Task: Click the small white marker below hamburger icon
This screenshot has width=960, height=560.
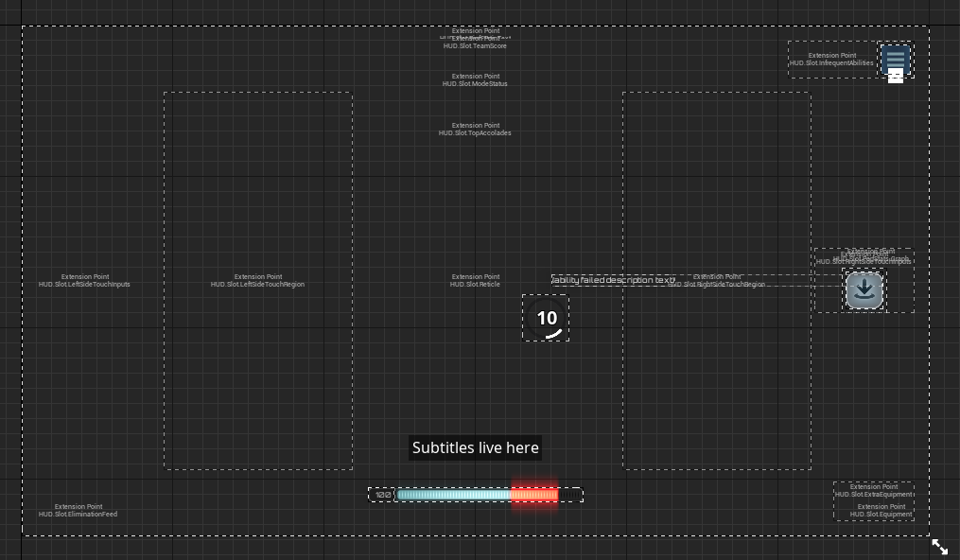Action: tap(896, 78)
